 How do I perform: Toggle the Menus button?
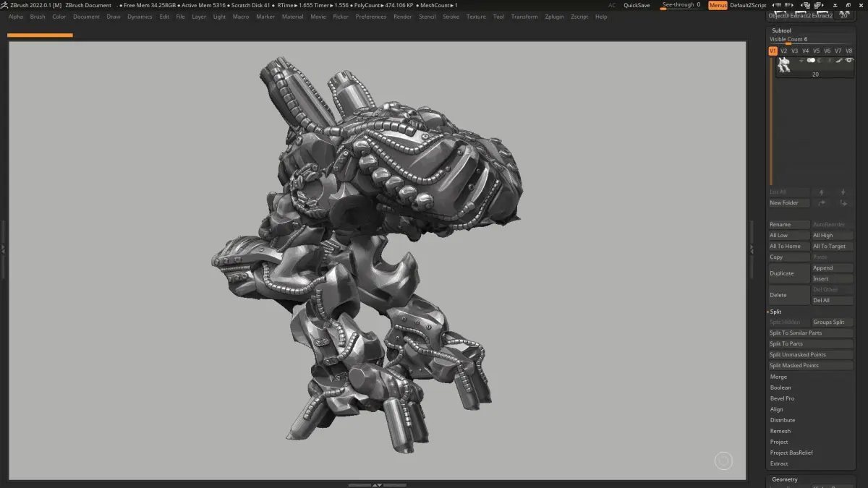tap(718, 5)
